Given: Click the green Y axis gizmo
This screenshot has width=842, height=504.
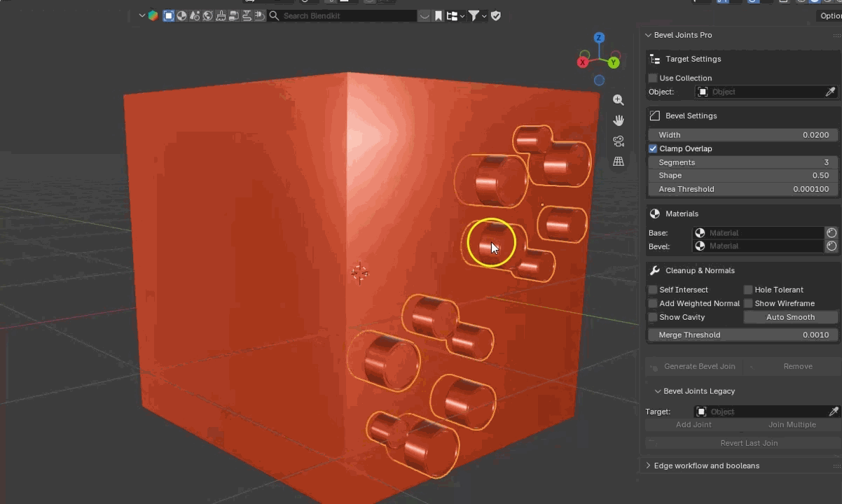Looking at the screenshot, I should coord(614,62).
